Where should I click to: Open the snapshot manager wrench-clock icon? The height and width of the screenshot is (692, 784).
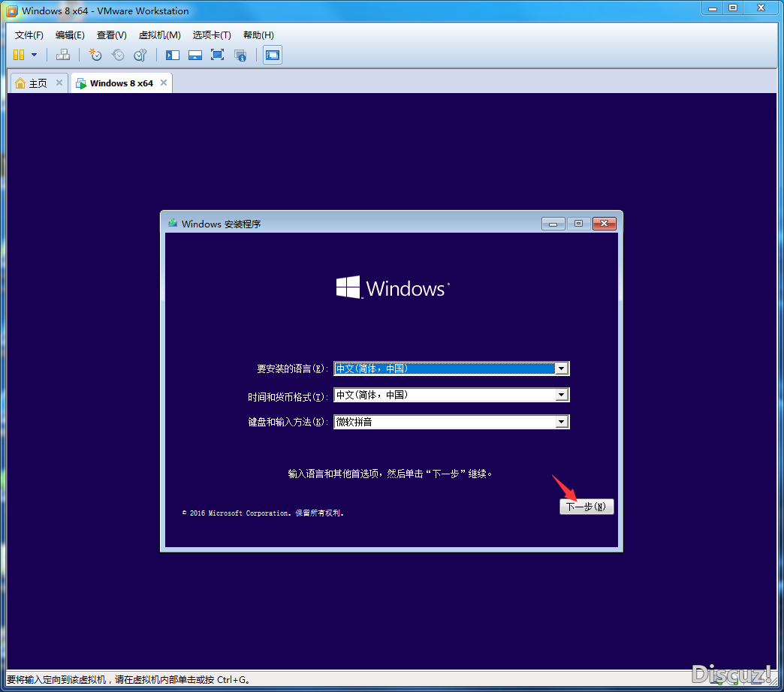tap(140, 55)
